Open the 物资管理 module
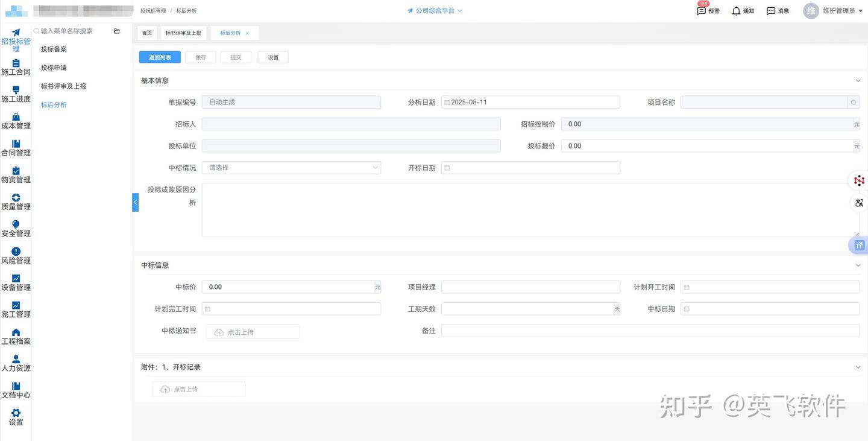The image size is (868, 441). 16,175
